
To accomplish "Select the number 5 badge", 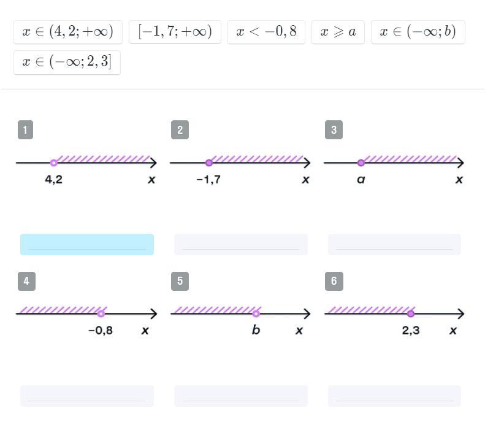I will pos(180,281).
